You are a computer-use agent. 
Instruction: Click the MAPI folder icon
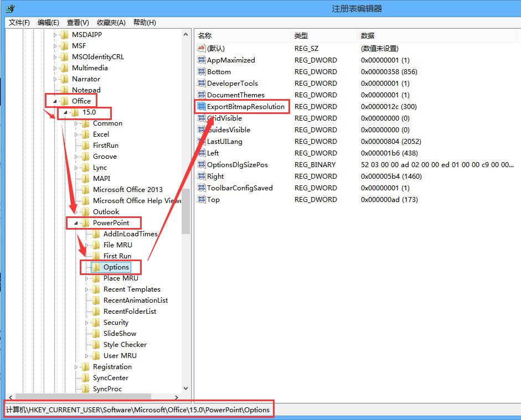click(x=86, y=179)
